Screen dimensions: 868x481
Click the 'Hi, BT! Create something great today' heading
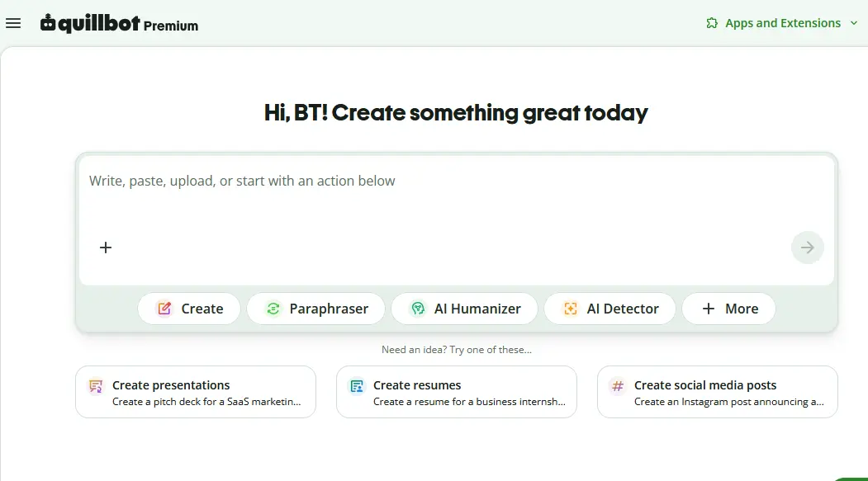pyautogui.click(x=456, y=113)
